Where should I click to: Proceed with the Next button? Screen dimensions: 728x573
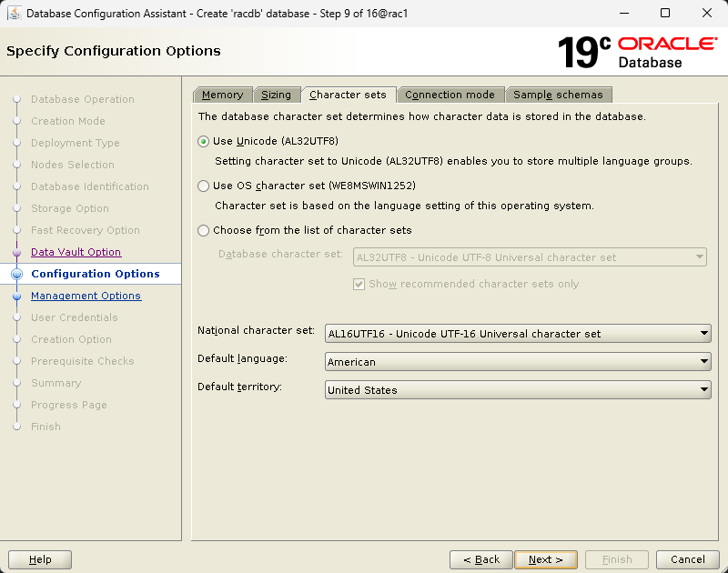pos(546,559)
